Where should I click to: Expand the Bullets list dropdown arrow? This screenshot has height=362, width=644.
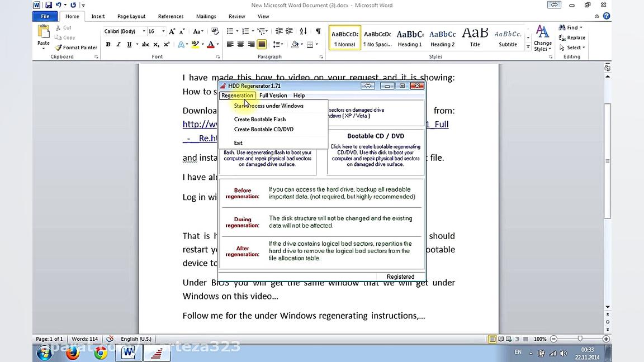coord(237,31)
